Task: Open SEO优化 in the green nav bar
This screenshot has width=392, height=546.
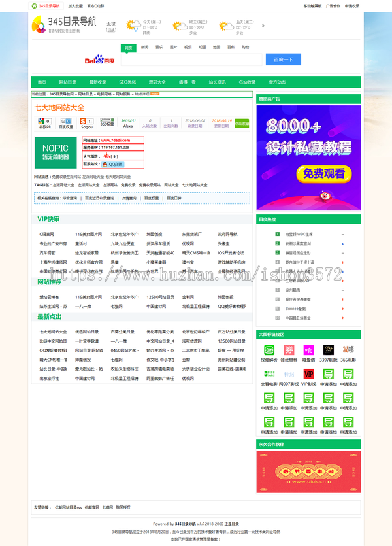Action: (127, 82)
